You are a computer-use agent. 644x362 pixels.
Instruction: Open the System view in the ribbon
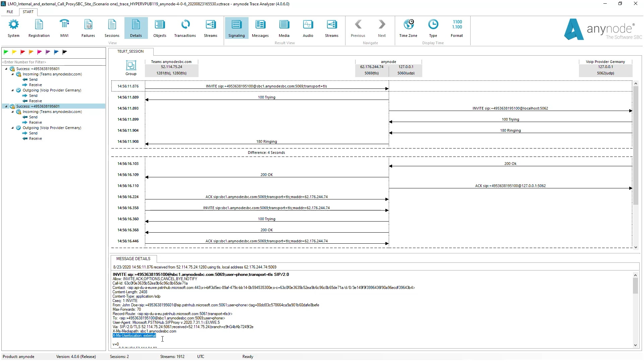pyautogui.click(x=13, y=28)
